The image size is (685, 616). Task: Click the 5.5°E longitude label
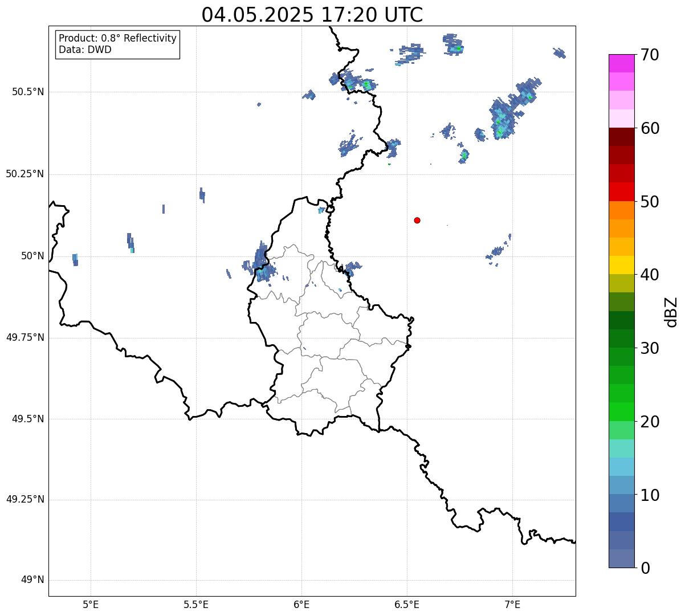(x=196, y=604)
